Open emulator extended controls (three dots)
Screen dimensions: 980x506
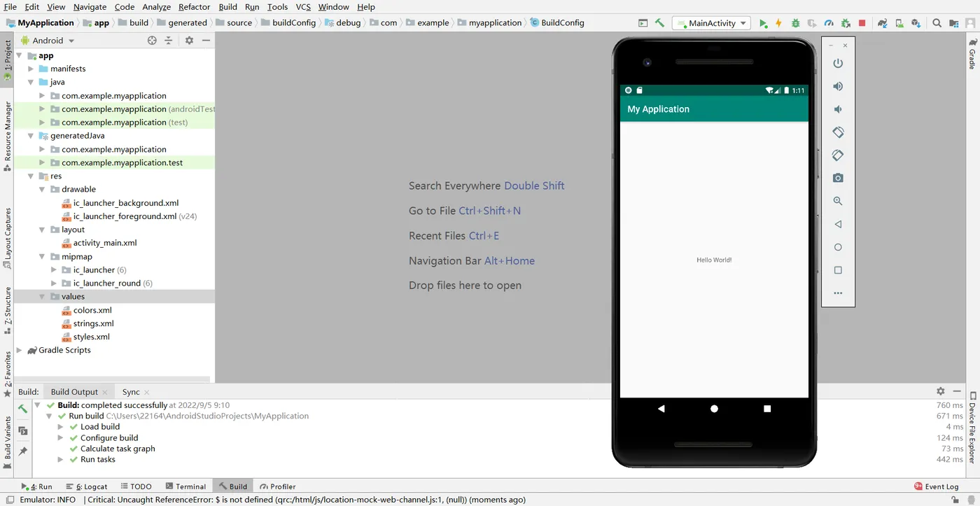pos(838,293)
